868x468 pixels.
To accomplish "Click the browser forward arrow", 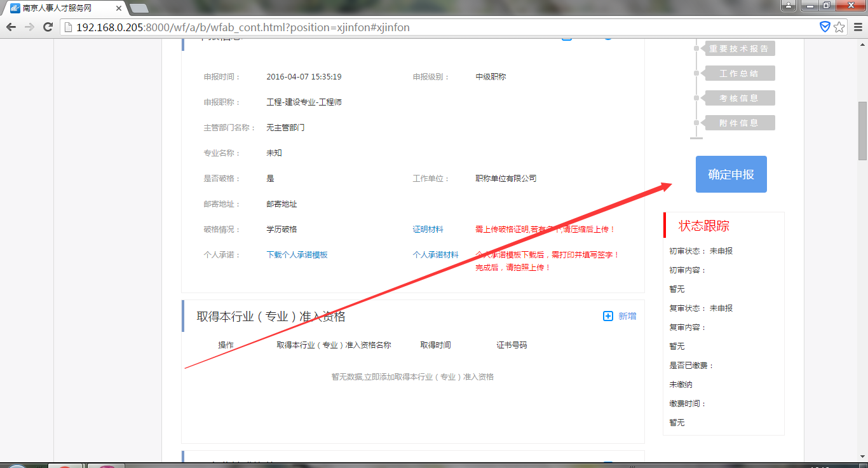I will (x=29, y=27).
